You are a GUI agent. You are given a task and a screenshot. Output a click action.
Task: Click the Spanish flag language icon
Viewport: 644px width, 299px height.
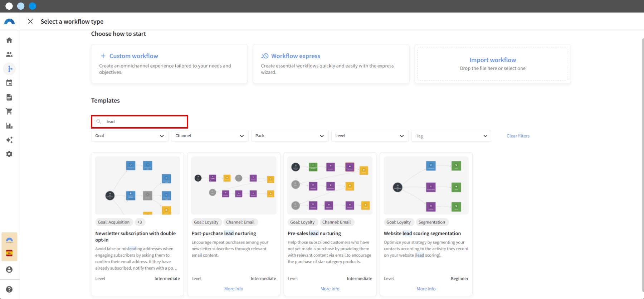tap(9, 253)
